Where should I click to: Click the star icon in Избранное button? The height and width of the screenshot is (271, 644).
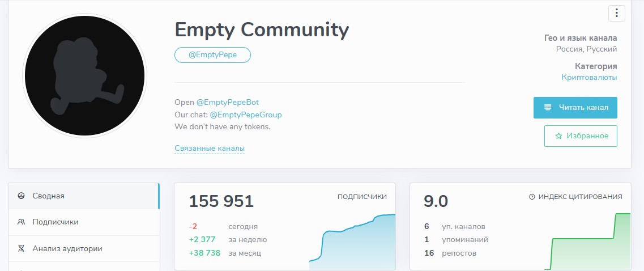558,135
